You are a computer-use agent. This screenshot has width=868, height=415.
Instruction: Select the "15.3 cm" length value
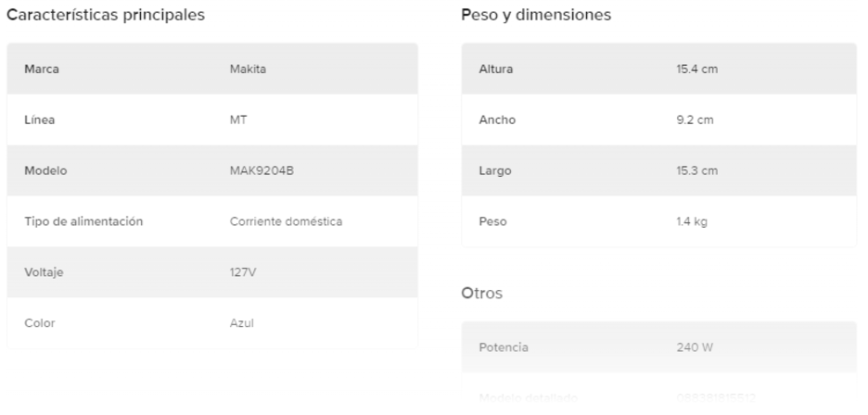[x=696, y=171]
